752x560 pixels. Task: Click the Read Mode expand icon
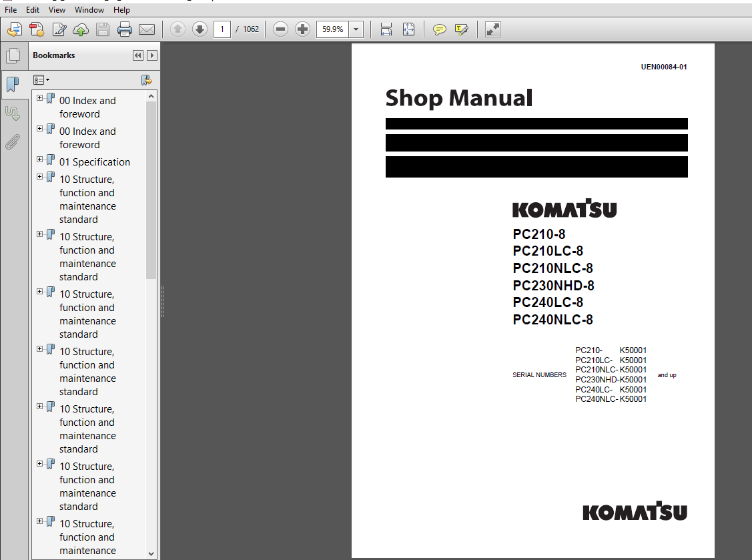493,29
